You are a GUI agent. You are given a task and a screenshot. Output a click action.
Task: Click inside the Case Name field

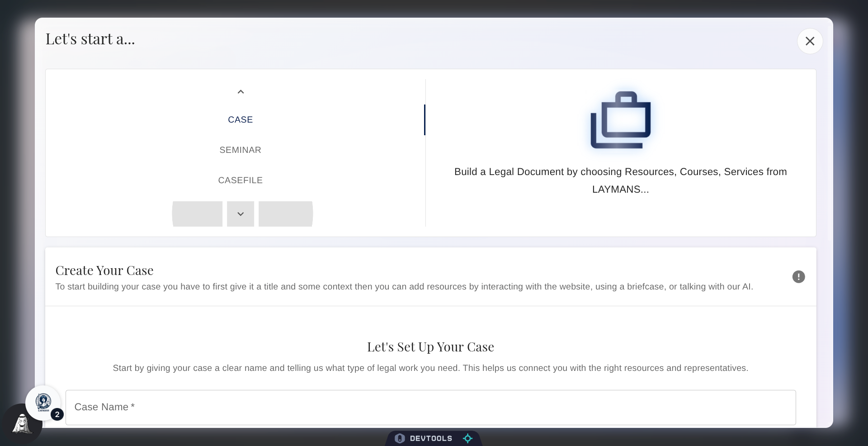[x=429, y=407]
